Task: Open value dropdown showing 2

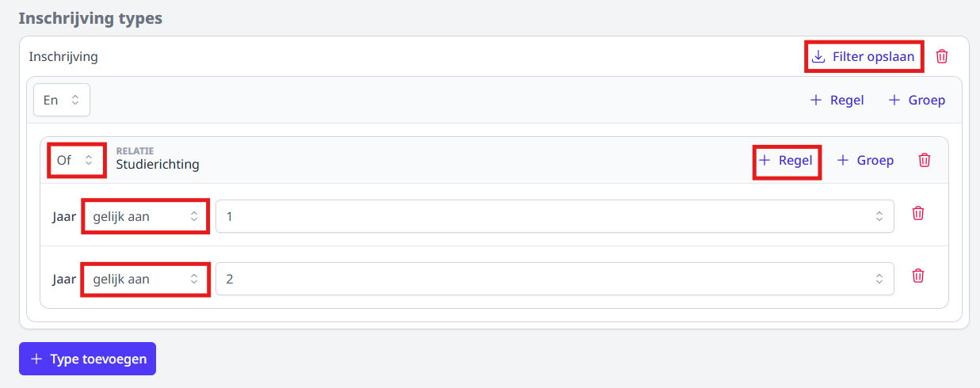Action: click(555, 279)
